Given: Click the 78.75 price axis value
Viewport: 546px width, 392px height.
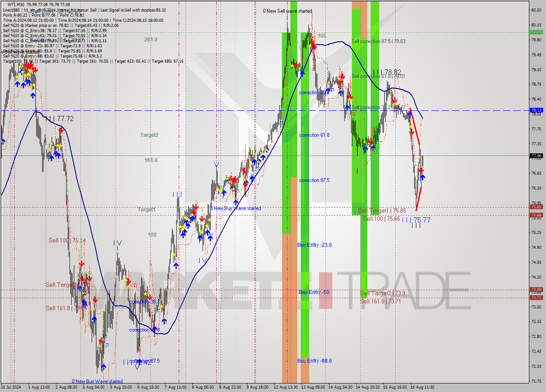Looking at the screenshot, I should tap(536, 84).
